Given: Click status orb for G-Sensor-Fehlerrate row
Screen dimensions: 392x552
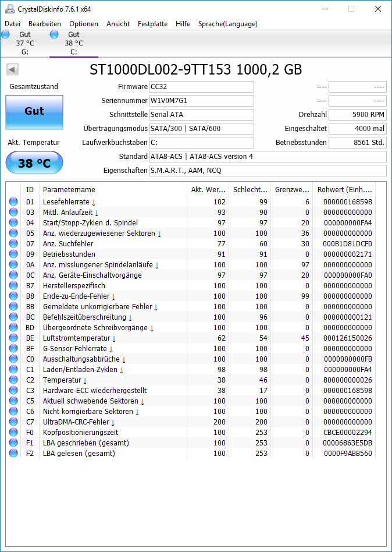Looking at the screenshot, I should pos(13,349).
